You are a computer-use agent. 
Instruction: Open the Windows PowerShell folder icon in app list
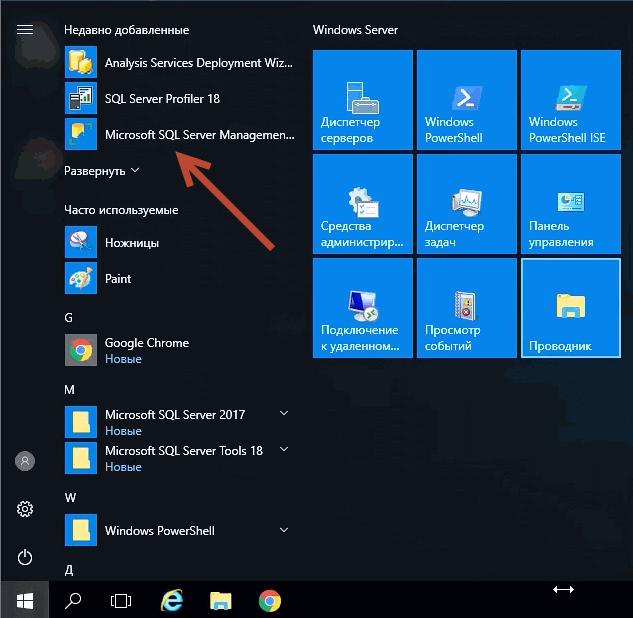pyautogui.click(x=81, y=530)
